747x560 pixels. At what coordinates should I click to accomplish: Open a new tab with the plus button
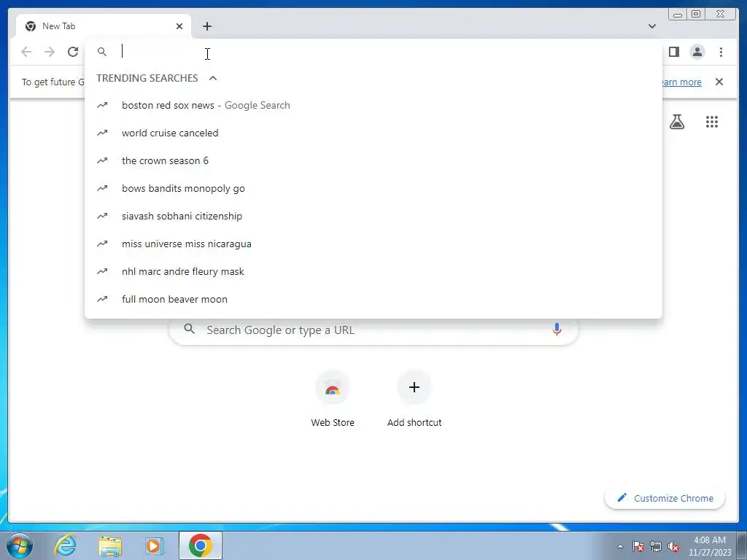pyautogui.click(x=206, y=26)
